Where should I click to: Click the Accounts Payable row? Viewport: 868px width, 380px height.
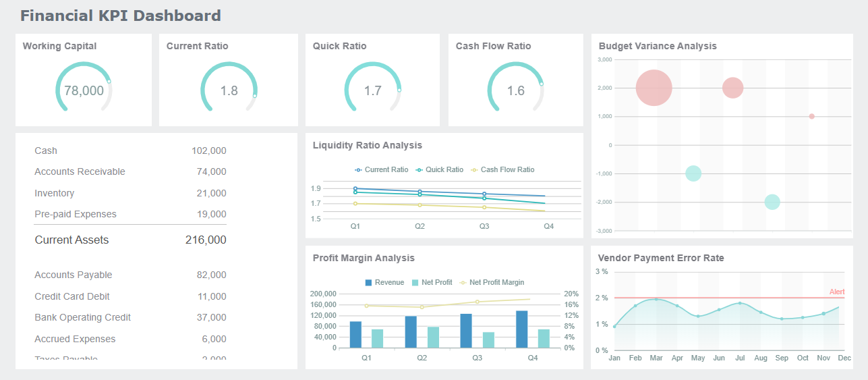pos(130,275)
